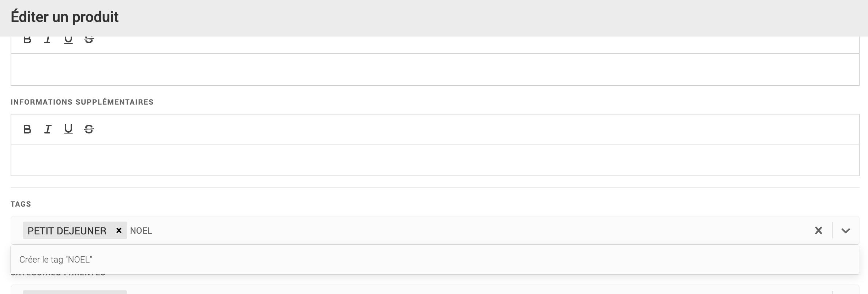
Task: Click the Éditer un produit heading
Action: pyautogui.click(x=65, y=17)
